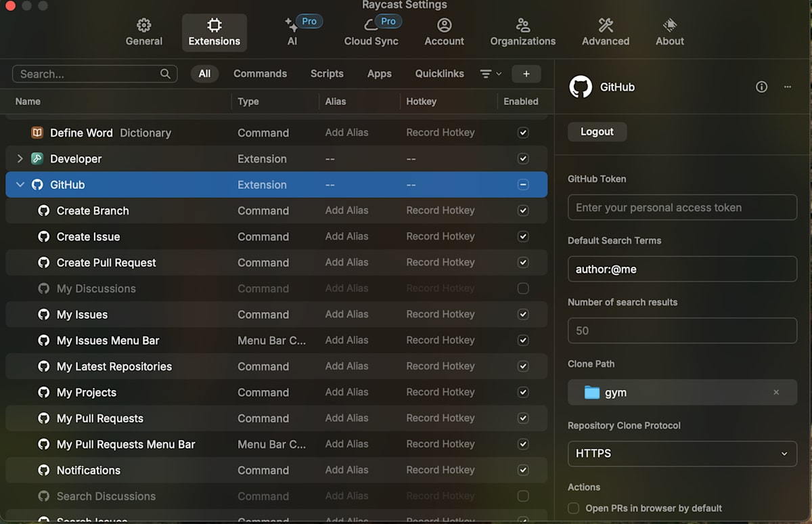Toggle the GitHub extension enabled checkbox
This screenshot has width=812, height=524.
click(522, 184)
